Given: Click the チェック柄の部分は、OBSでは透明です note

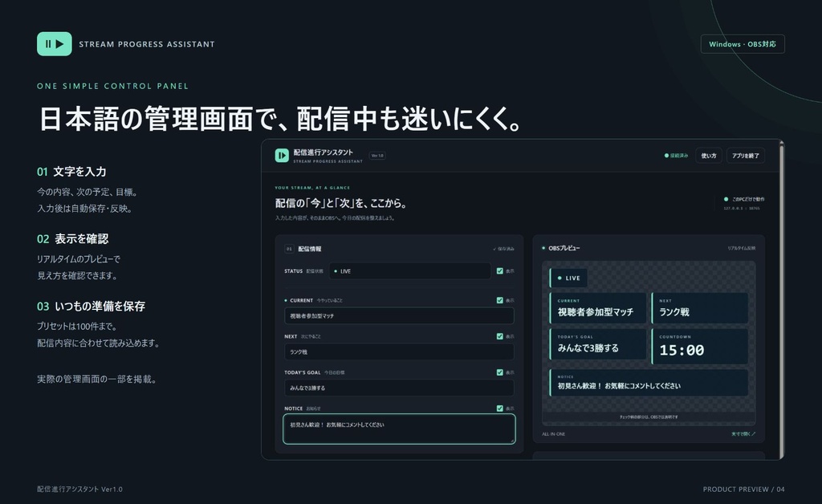Looking at the screenshot, I should (x=649, y=417).
